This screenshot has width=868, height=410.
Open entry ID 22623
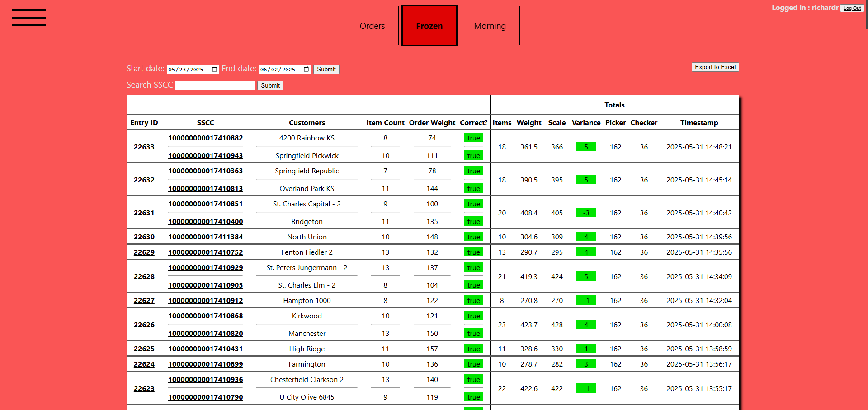coord(144,389)
